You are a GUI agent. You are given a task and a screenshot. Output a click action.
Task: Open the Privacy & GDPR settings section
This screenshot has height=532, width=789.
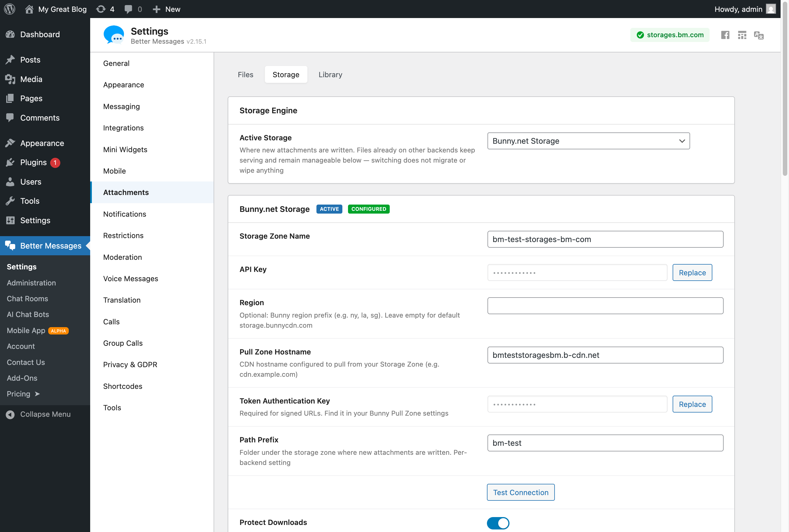click(152, 365)
